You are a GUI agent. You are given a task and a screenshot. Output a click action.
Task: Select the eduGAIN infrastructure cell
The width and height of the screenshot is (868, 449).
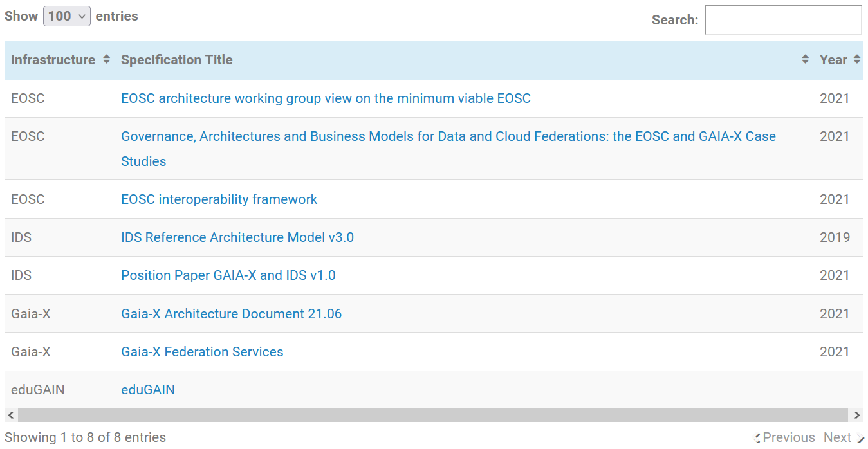38,390
